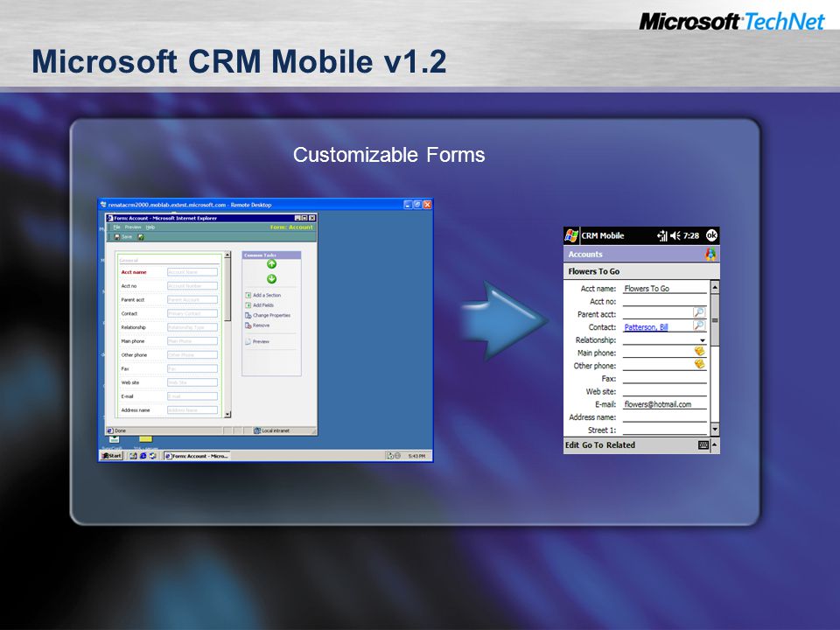Screen dimensions: 840x630
Task: Open the Parent acct lookup magnifier
Action: 698,312
